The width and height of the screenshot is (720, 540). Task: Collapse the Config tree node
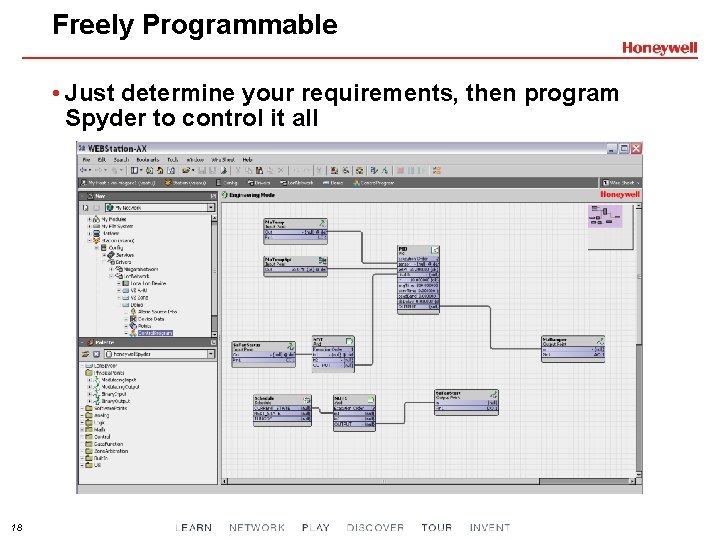(97, 248)
